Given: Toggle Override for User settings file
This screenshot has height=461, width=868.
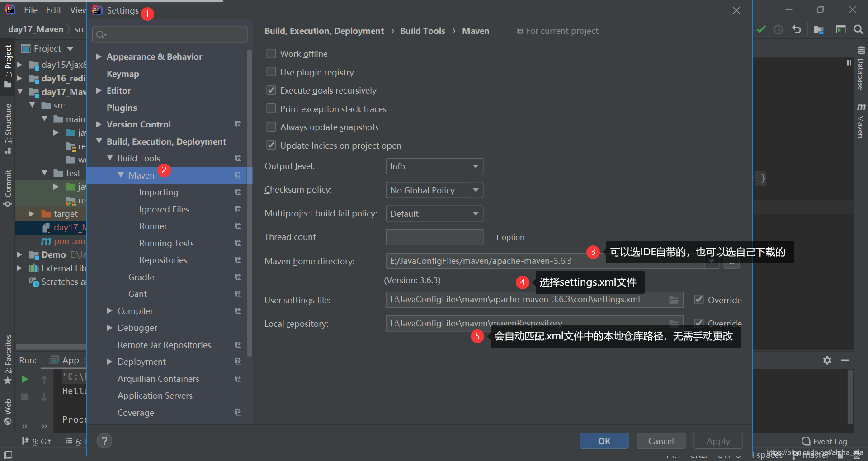Looking at the screenshot, I should pos(699,300).
